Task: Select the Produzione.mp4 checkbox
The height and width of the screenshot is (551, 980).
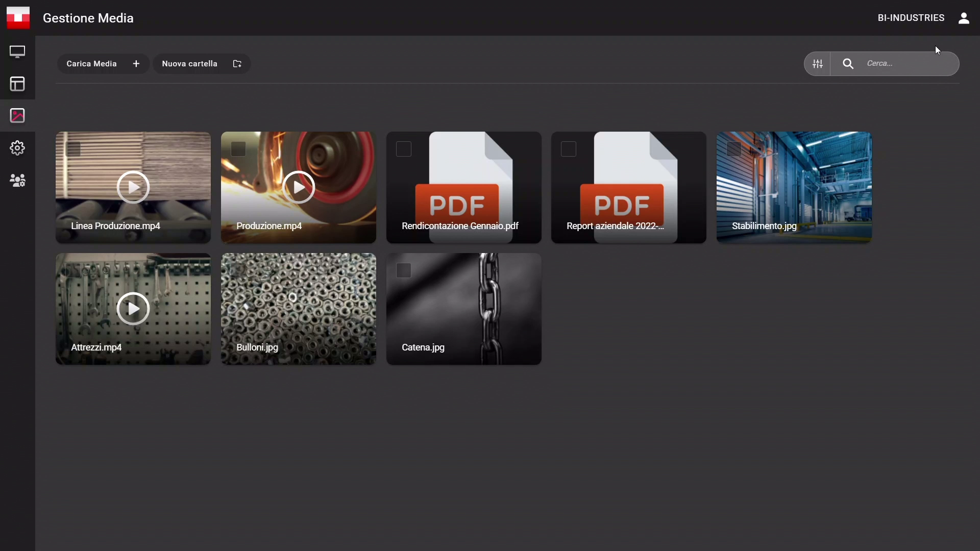Action: click(x=238, y=149)
